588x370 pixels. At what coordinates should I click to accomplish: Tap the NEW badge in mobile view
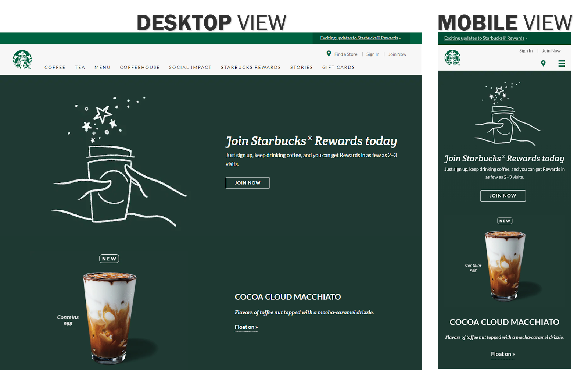pos(505,221)
